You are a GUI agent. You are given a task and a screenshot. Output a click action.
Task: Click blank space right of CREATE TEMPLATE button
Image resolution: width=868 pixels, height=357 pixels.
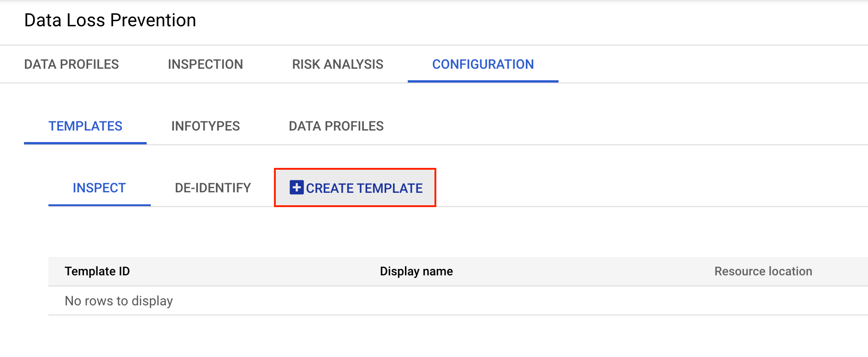tap(600, 188)
